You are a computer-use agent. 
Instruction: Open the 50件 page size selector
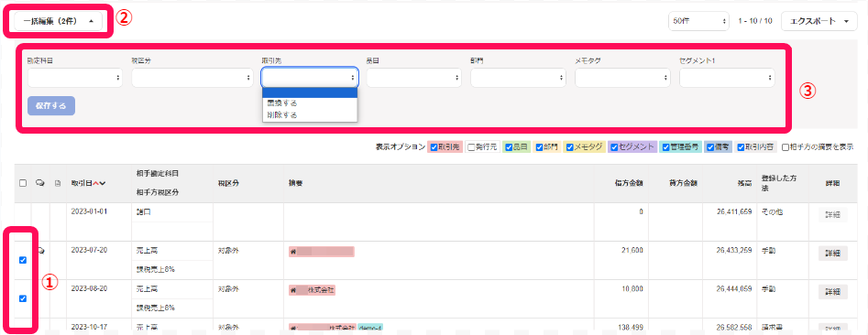pyautogui.click(x=698, y=21)
